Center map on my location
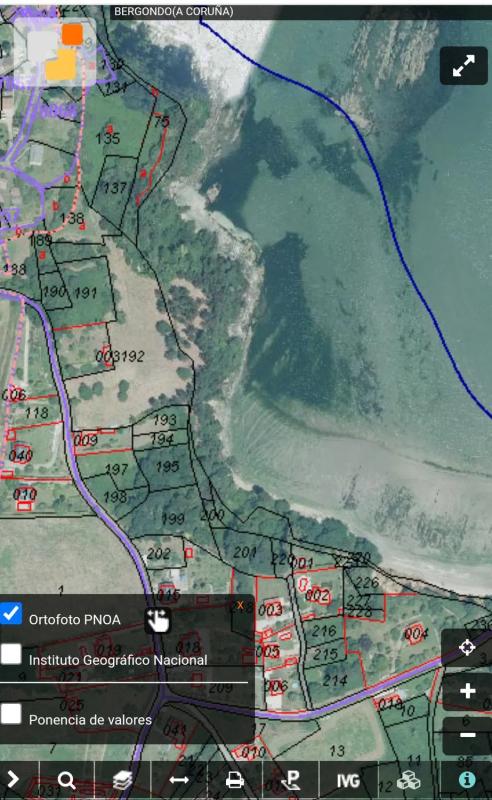Viewport: 492px width, 800px height. [x=467, y=647]
